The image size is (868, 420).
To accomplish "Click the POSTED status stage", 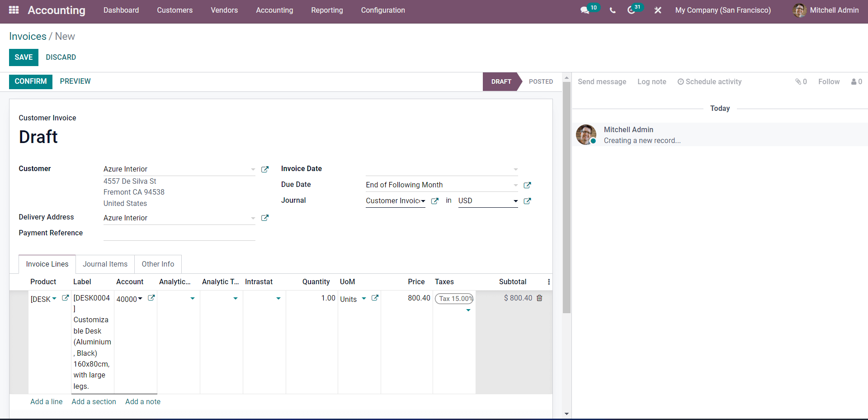I will (541, 81).
